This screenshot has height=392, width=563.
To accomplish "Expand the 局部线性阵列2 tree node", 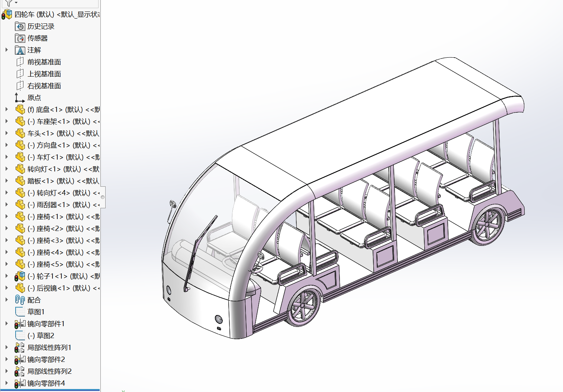I will tap(6, 371).
